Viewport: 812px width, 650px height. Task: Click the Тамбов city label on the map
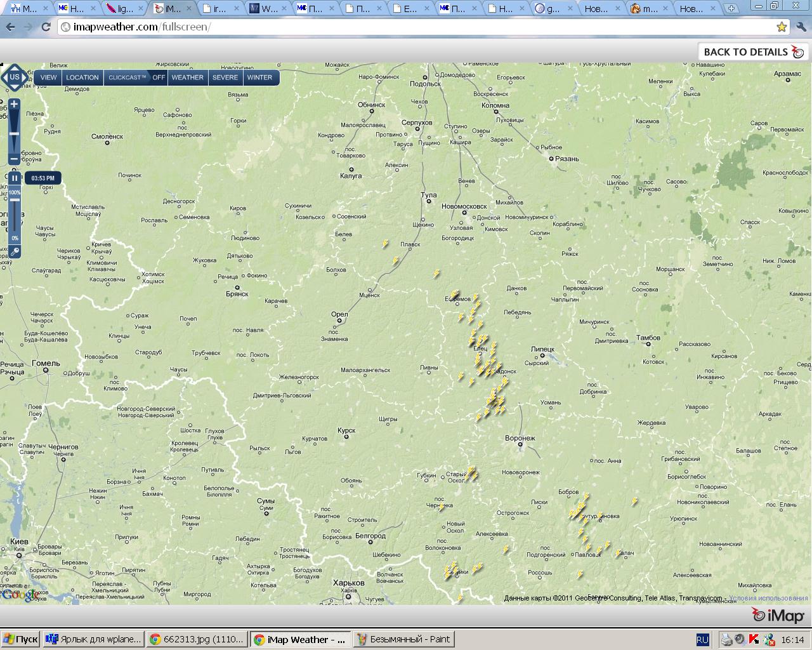(x=648, y=338)
